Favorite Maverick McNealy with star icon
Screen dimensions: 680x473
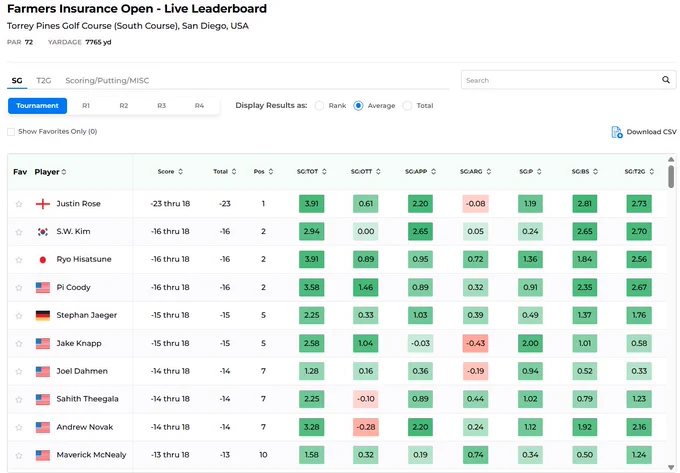point(19,455)
